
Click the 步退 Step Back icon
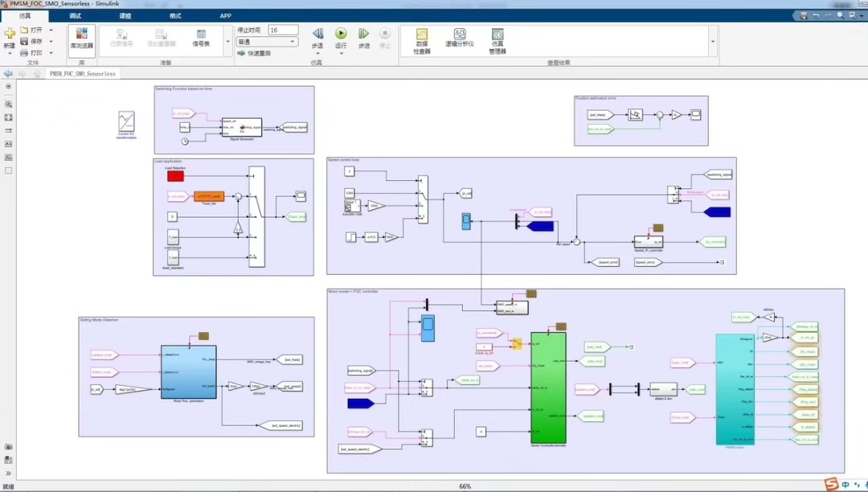pyautogui.click(x=317, y=34)
